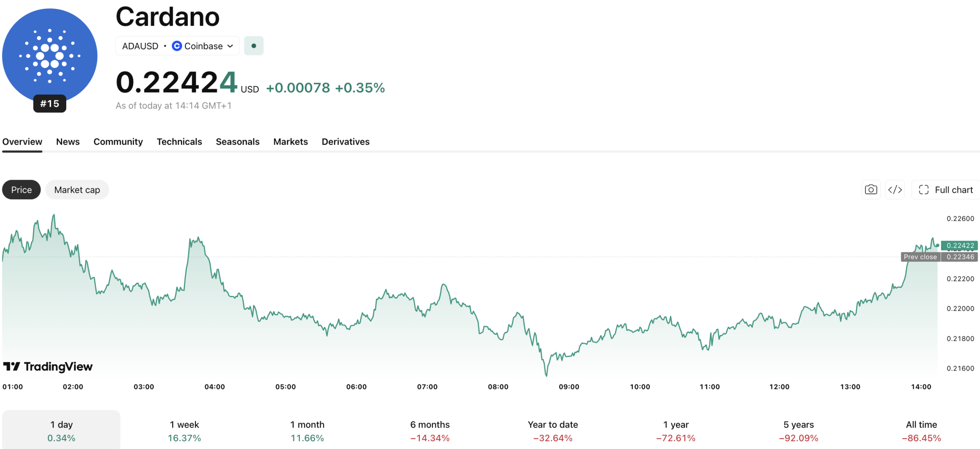The image size is (980, 449).
Task: Click the Cardano coin logo
Action: click(x=50, y=56)
